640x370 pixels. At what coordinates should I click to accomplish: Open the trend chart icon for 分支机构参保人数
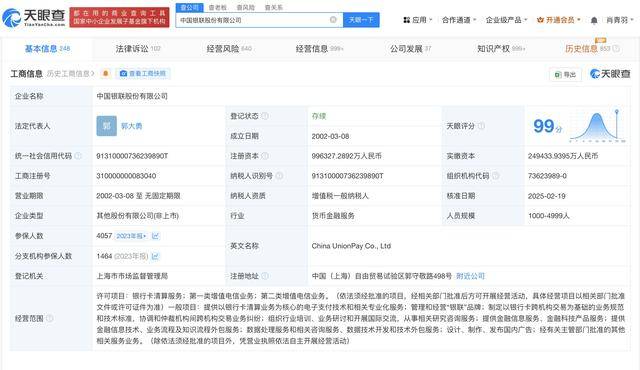[x=155, y=256]
